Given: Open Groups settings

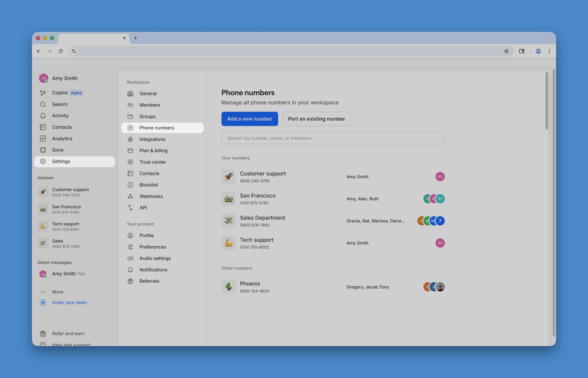Looking at the screenshot, I should (162, 116).
